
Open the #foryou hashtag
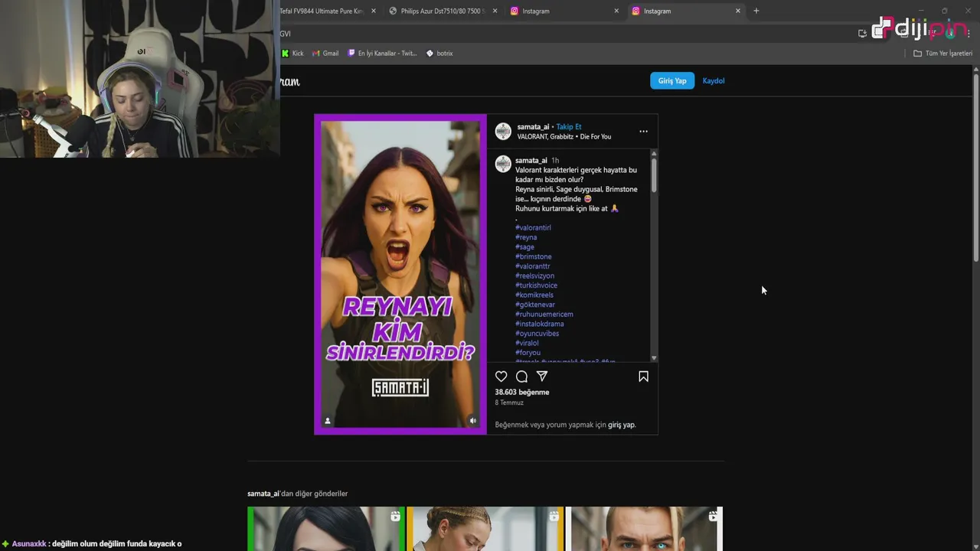528,353
